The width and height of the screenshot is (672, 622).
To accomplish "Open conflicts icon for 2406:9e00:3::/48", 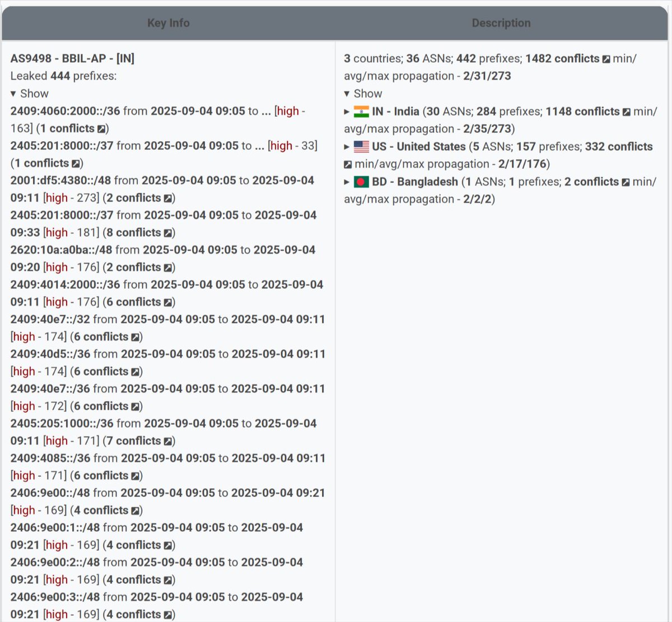I will click(x=167, y=615).
